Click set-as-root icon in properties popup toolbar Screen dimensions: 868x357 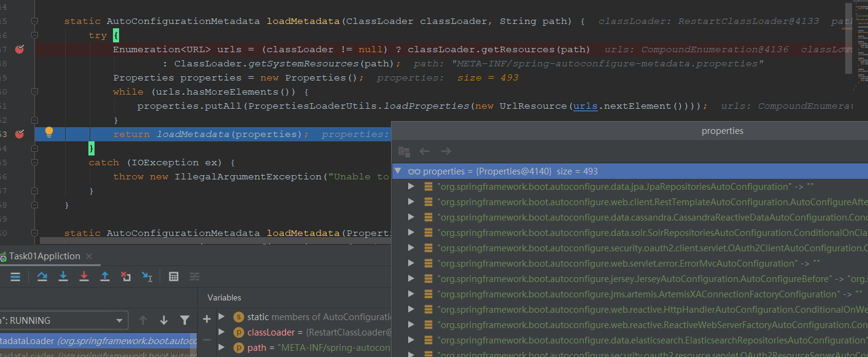404,151
